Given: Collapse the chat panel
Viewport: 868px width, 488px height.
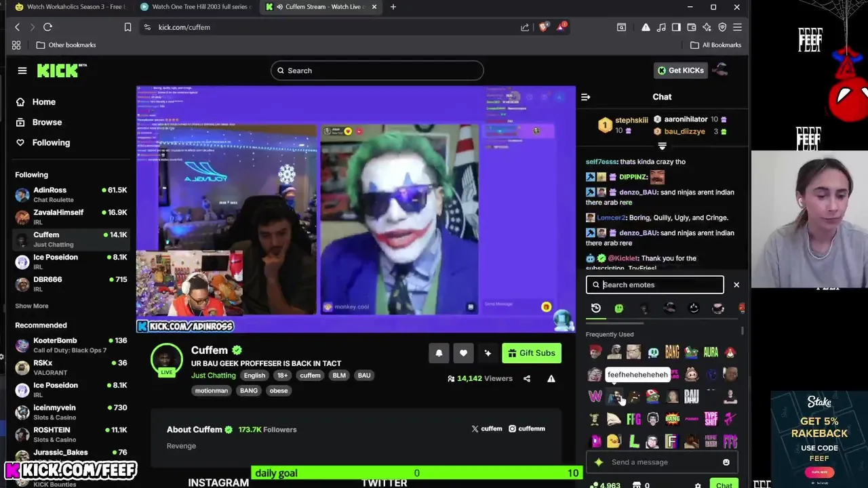Looking at the screenshot, I should coord(585,97).
